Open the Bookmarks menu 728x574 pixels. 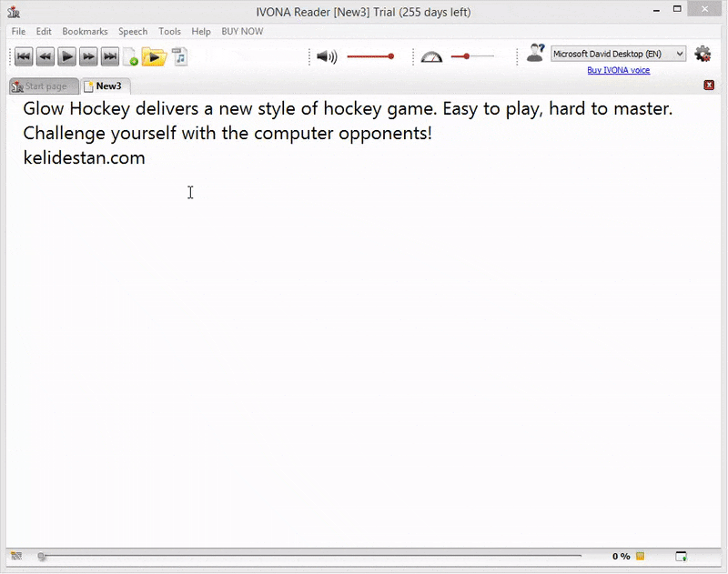click(x=85, y=31)
